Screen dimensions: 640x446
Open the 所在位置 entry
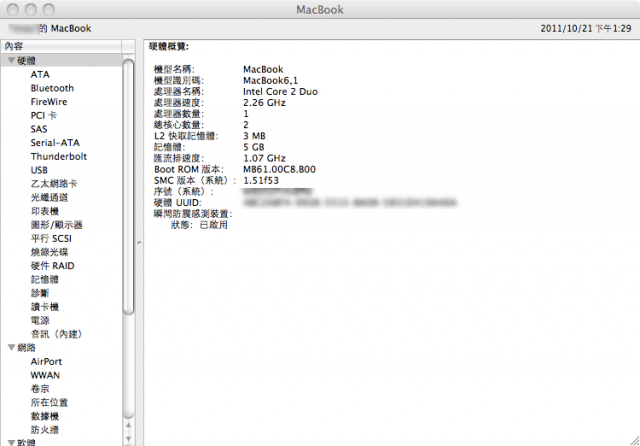[49, 402]
